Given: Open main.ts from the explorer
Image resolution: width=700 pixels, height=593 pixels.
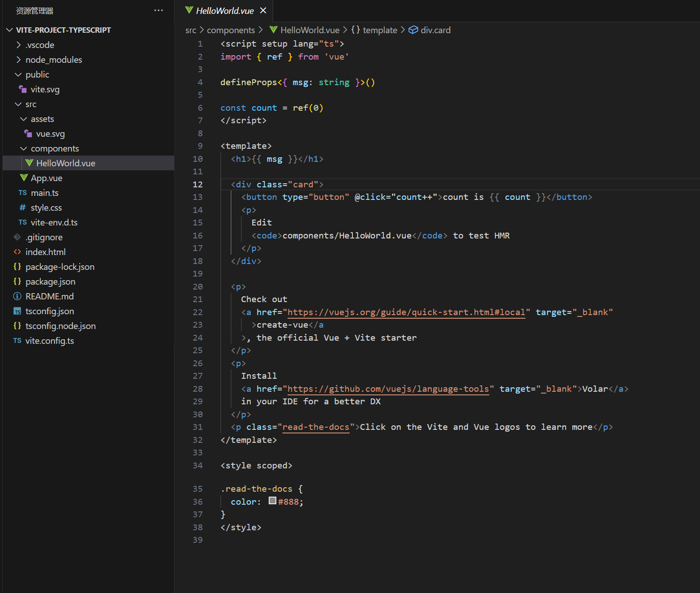Looking at the screenshot, I should point(45,193).
